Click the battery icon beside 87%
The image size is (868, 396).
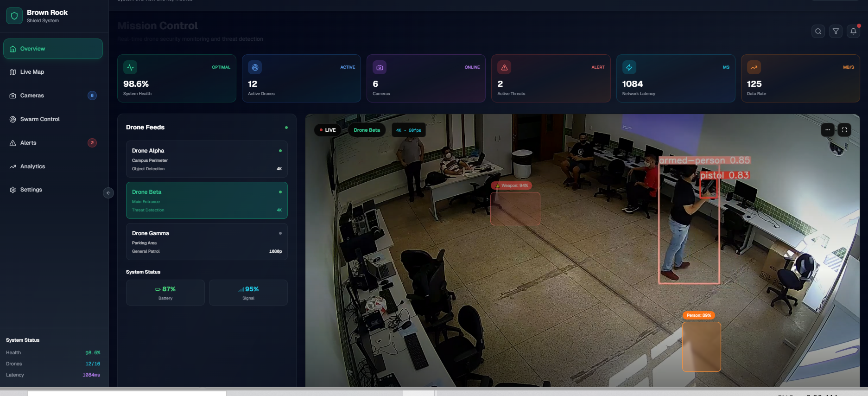point(158,289)
